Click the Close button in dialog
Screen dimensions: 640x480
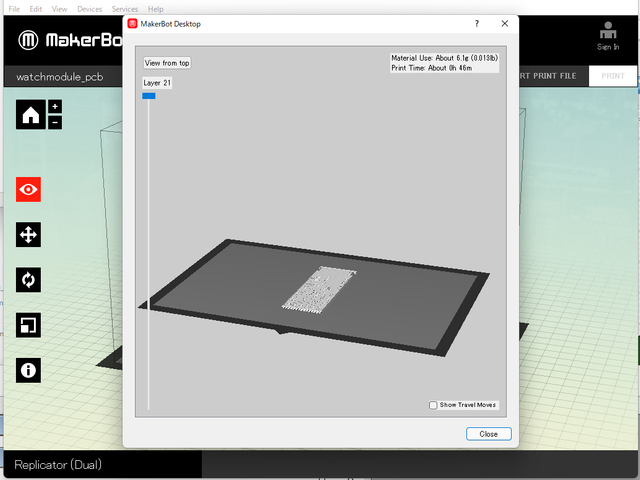[x=489, y=434]
